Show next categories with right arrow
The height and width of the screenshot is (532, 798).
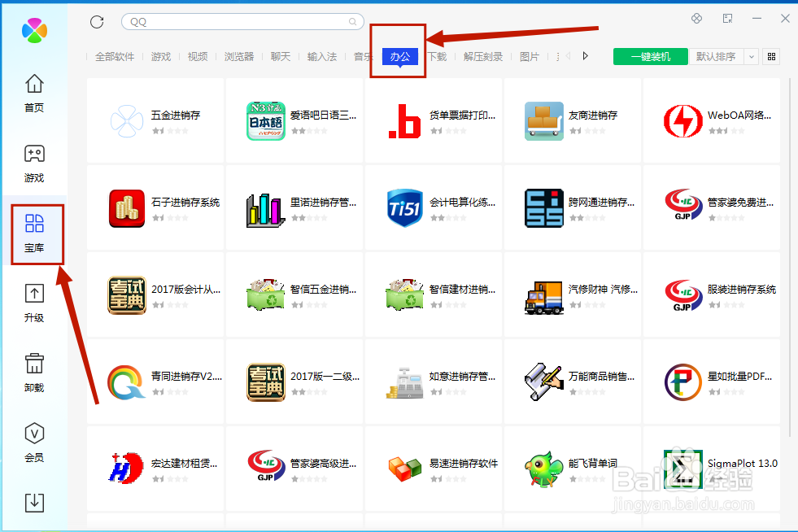(x=585, y=56)
